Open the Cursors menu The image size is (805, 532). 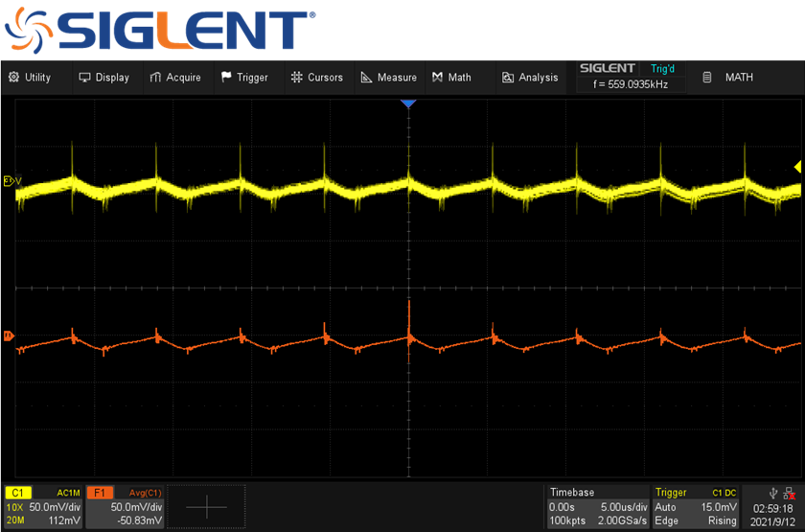(x=316, y=78)
